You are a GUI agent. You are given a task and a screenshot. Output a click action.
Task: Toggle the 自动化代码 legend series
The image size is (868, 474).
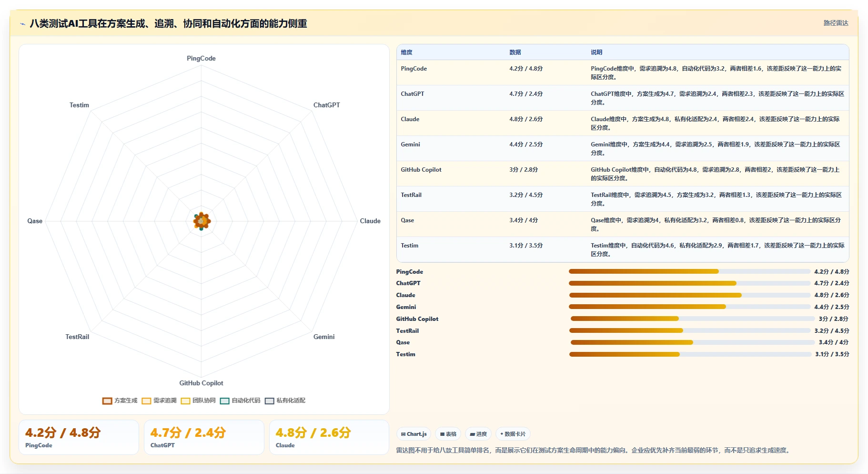(x=240, y=401)
